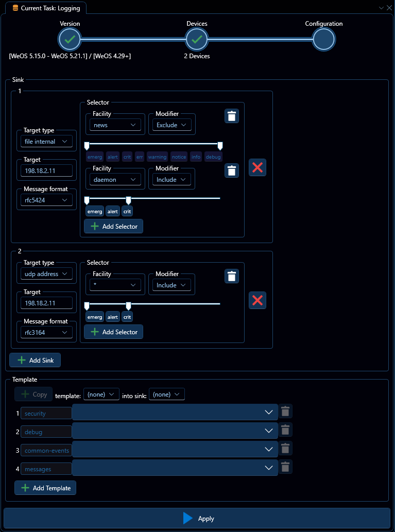Image resolution: width=395 pixels, height=532 pixels.
Task: Open sink 2 udp address Target type dropdown
Action: [x=46, y=274]
